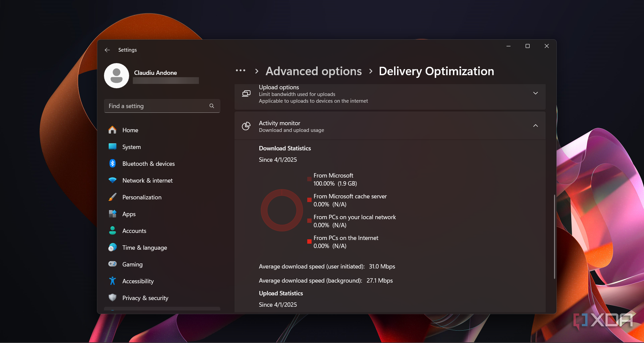Click the Privacy & security shield icon
The image size is (644, 343).
pos(112,298)
